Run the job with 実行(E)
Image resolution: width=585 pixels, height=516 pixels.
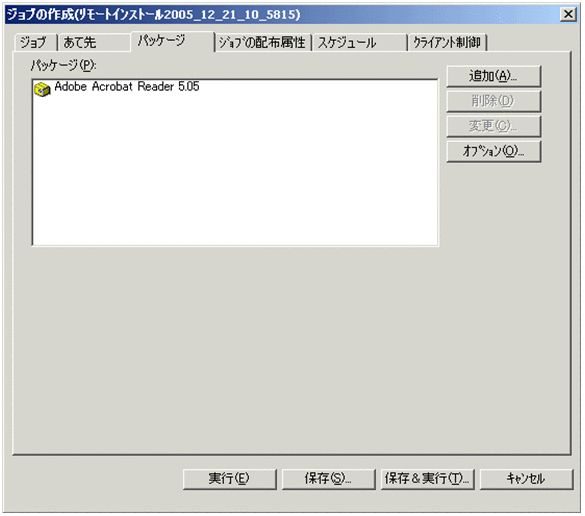tap(230, 479)
